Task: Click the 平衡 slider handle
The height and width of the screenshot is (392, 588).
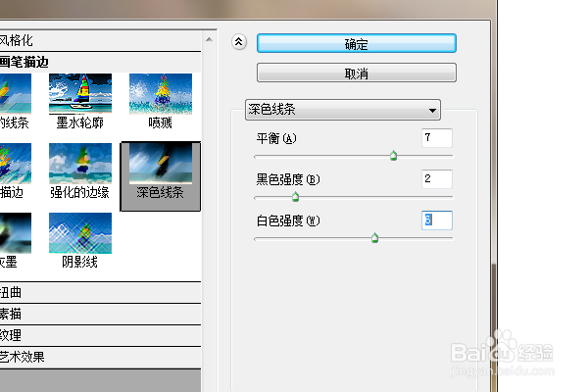Action: click(x=393, y=155)
